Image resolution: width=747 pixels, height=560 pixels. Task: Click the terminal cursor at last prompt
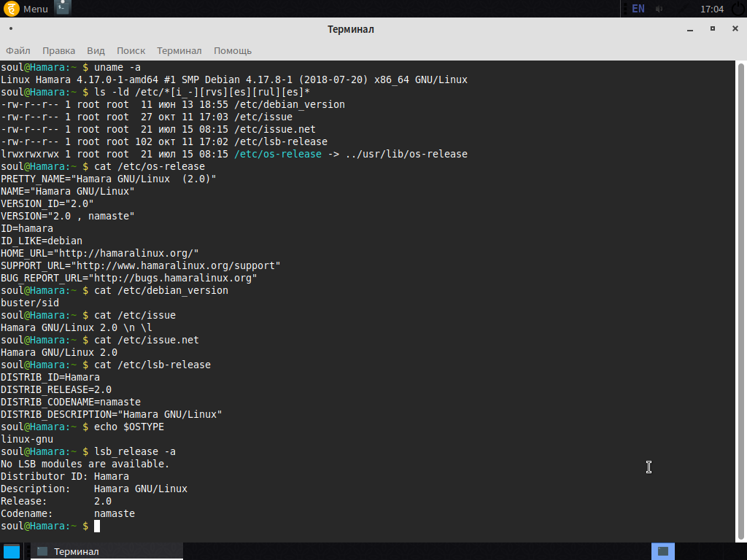click(97, 526)
